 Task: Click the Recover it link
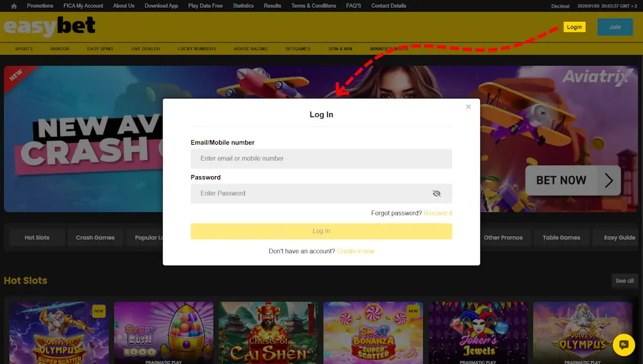(x=437, y=213)
